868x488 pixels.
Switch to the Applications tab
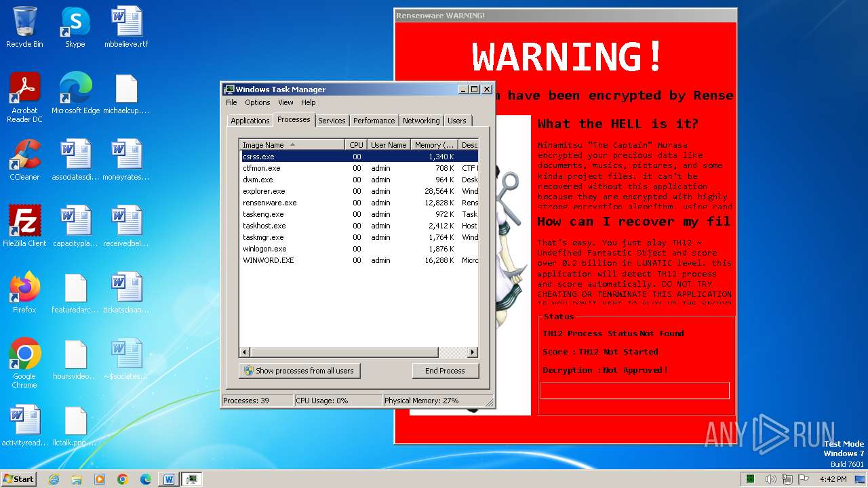tap(250, 121)
